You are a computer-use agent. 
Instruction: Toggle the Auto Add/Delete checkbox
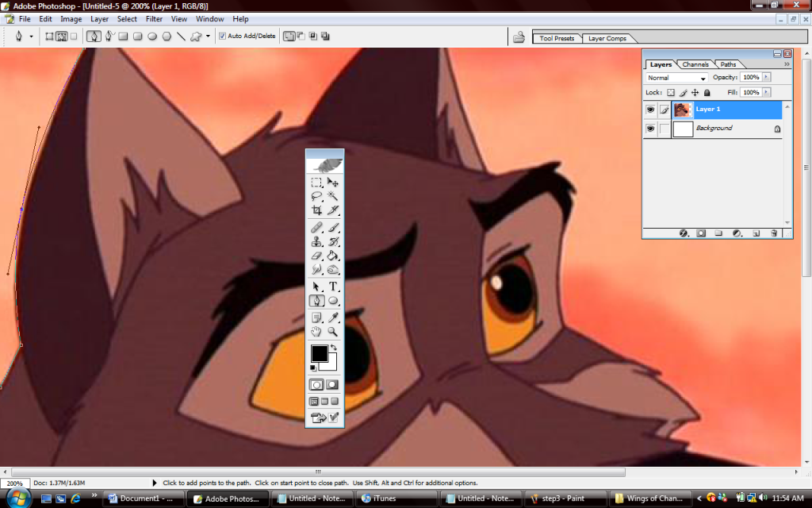(222, 37)
